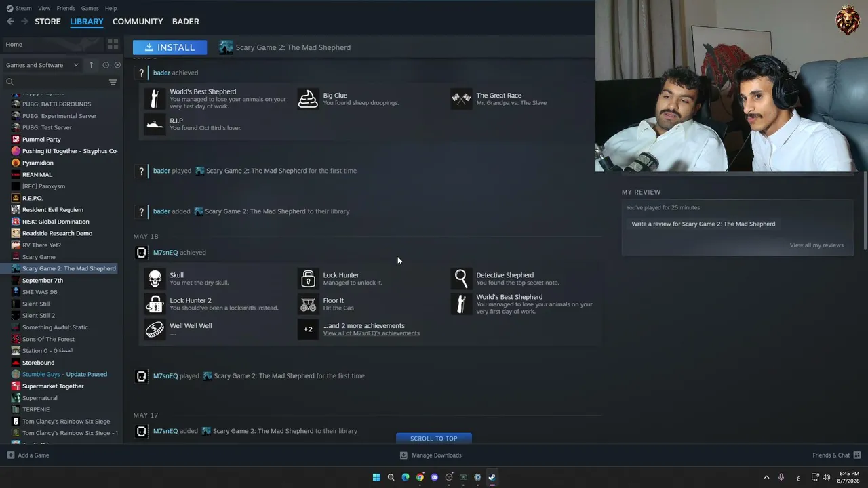View all of M7snEQ's achievements
Screen dimensions: 868x488
(371, 333)
